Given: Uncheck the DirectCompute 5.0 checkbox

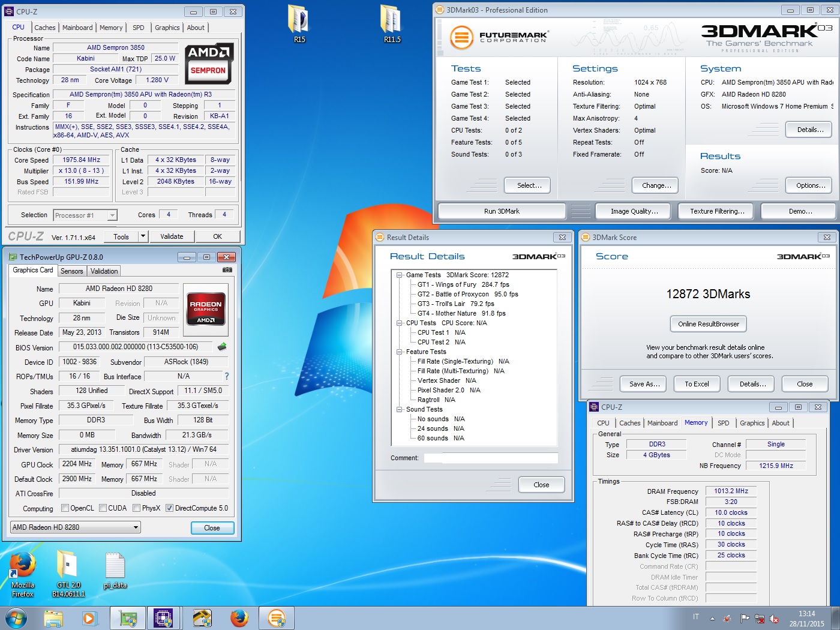Looking at the screenshot, I should [169, 508].
